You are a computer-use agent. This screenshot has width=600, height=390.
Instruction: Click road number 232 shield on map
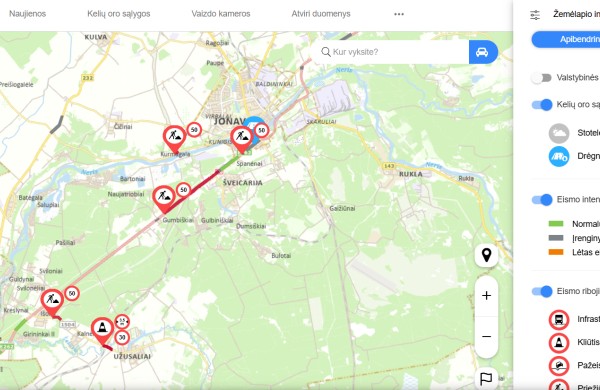click(87, 78)
